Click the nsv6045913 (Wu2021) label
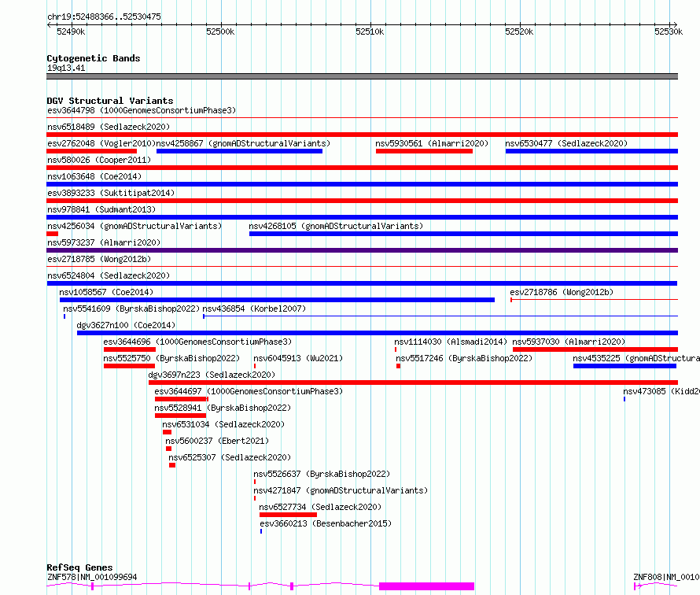The height and width of the screenshot is (595, 700). (298, 358)
